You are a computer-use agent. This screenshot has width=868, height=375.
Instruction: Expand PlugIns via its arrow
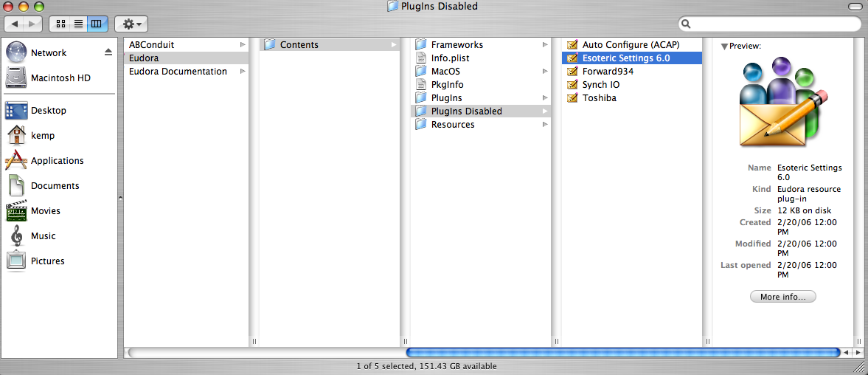point(545,98)
